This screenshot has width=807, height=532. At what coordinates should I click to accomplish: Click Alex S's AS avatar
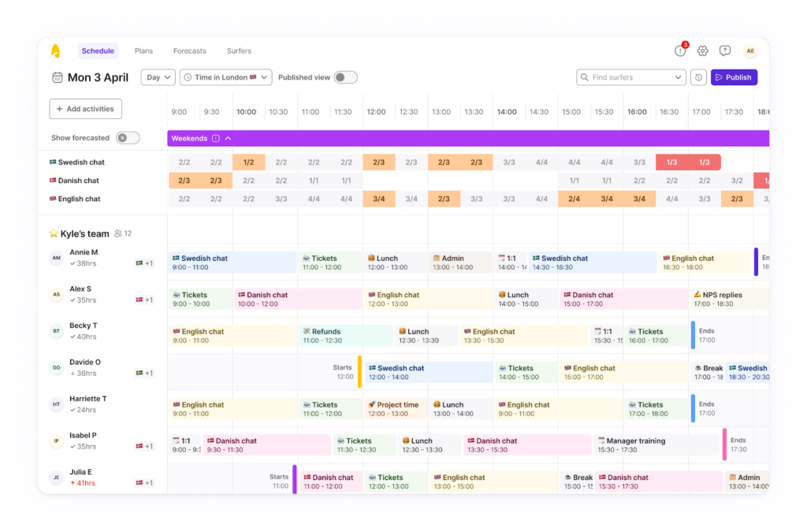57,294
